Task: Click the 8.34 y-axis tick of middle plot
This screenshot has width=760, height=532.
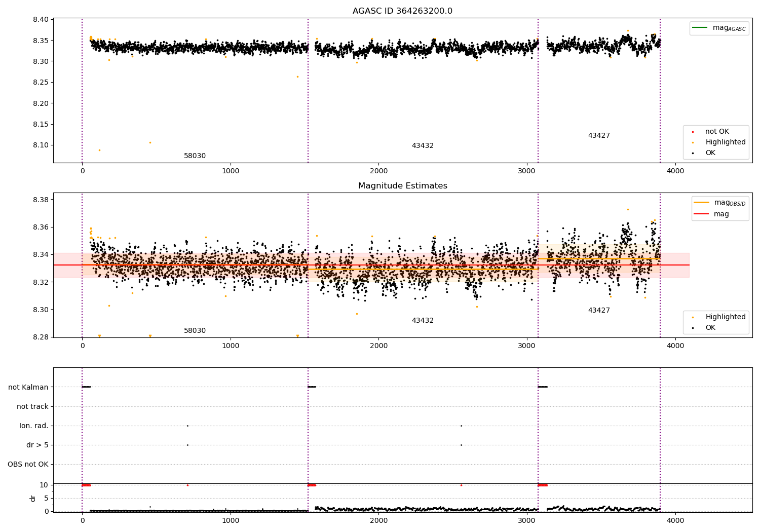Action: (41, 254)
